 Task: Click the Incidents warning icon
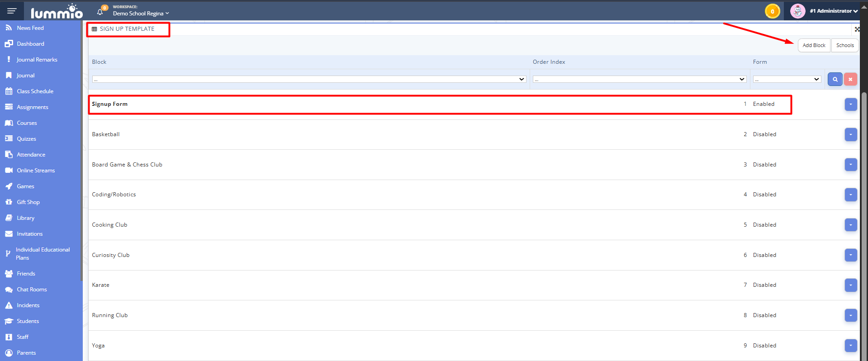tap(9, 305)
